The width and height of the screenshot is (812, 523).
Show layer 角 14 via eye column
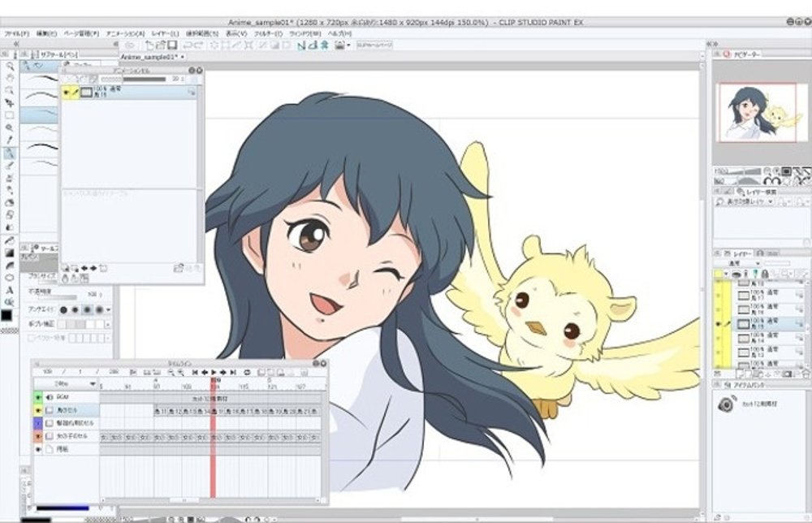717,339
